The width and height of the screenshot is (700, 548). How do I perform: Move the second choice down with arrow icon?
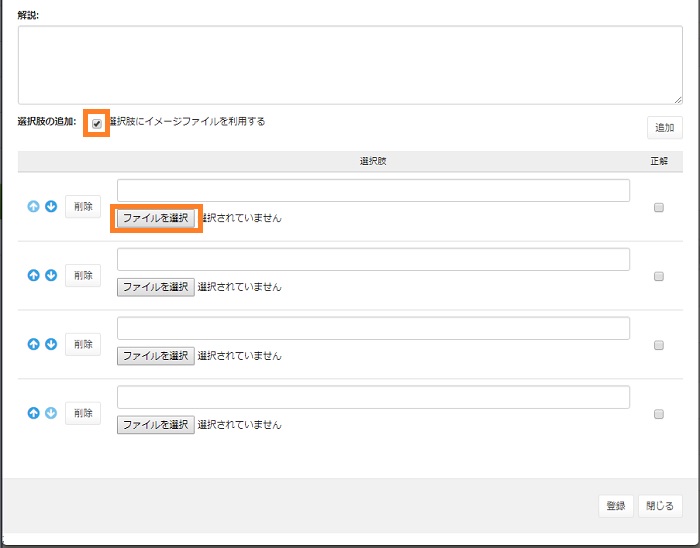pyautogui.click(x=51, y=275)
